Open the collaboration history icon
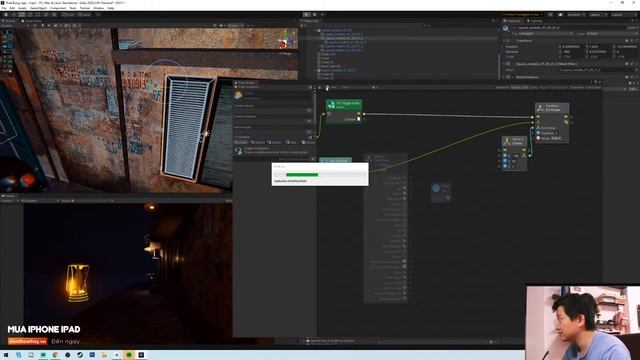 550,15
